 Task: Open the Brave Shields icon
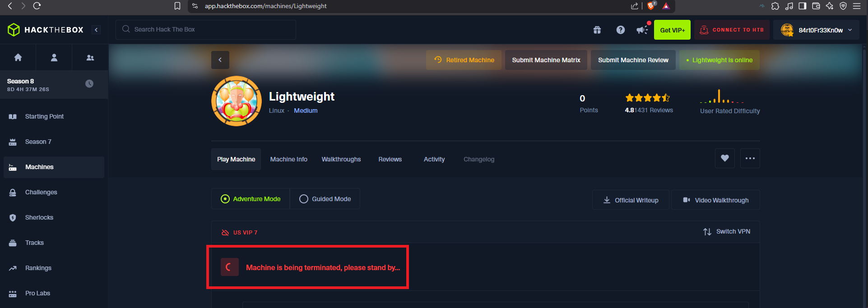[x=651, y=6]
